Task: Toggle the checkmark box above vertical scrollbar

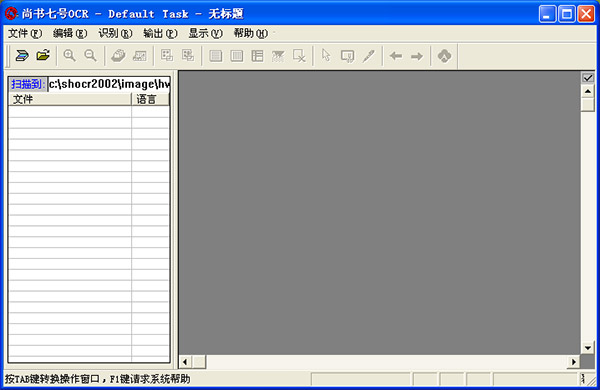Action: pyautogui.click(x=588, y=78)
